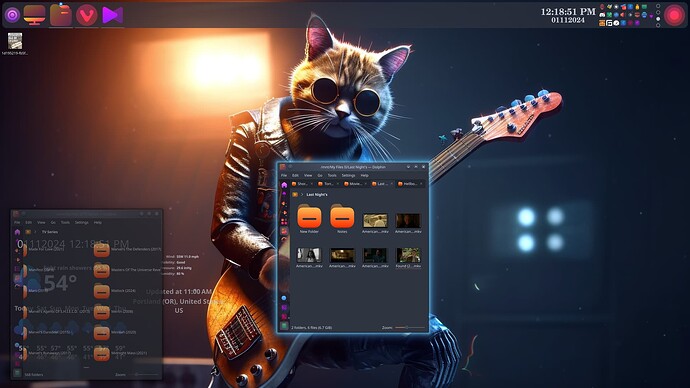
Task: Click the orange icon in tray bottom row
Action: pyautogui.click(x=602, y=23)
